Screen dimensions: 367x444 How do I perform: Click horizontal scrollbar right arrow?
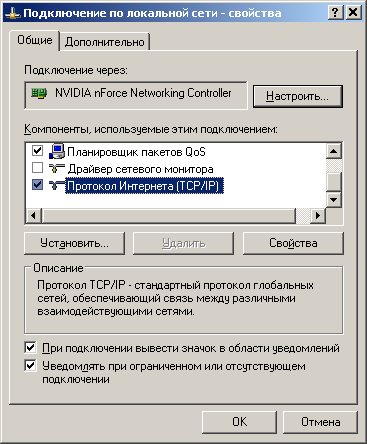click(x=318, y=216)
